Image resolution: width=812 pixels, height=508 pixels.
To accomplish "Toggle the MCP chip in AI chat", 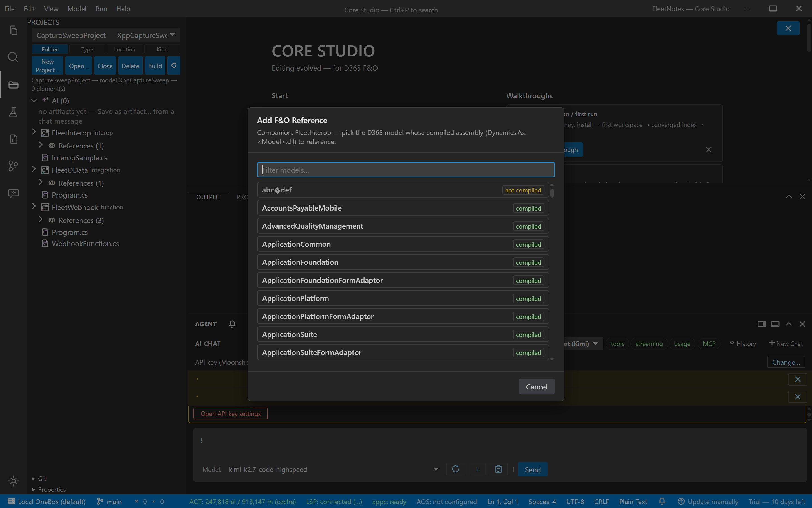I will point(709,344).
